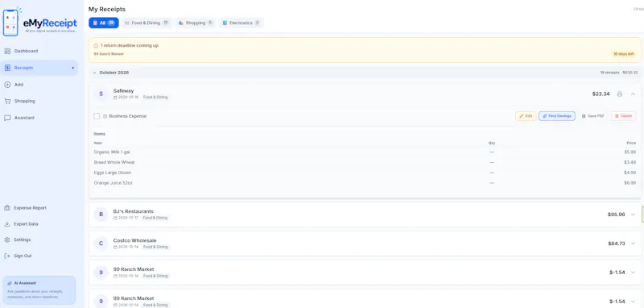Click the Settings gear icon
The image size is (644, 308).
[7, 239]
